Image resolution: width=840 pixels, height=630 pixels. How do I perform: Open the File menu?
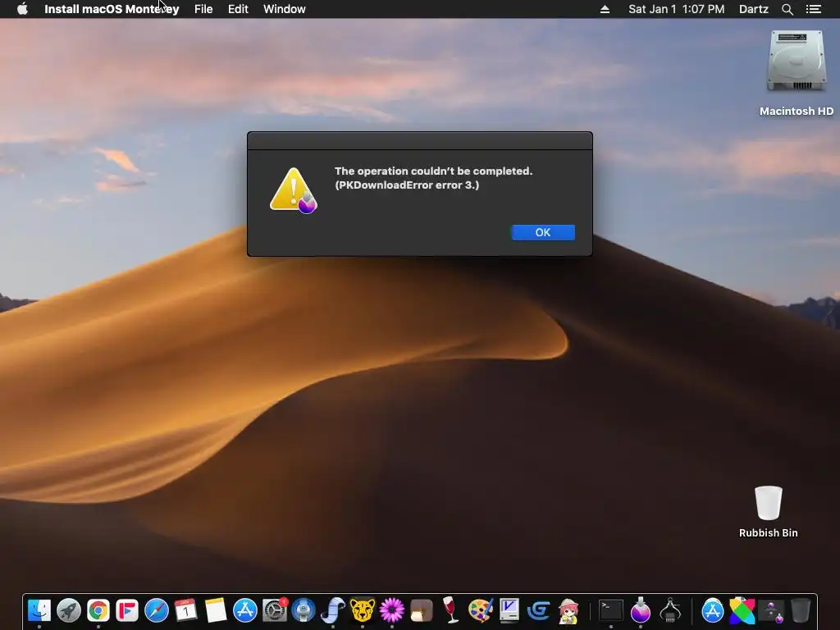click(203, 9)
